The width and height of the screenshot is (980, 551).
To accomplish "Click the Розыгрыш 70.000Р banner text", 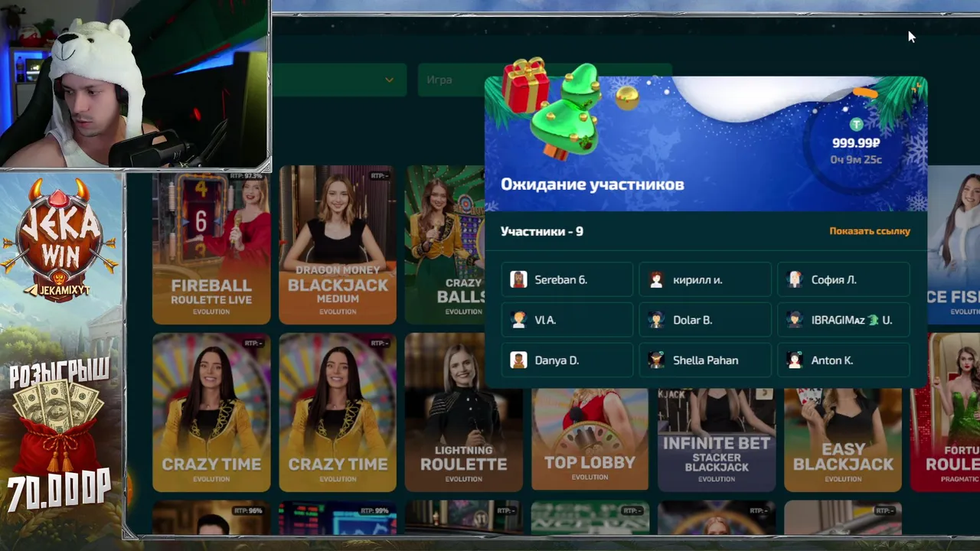I will tap(59, 436).
